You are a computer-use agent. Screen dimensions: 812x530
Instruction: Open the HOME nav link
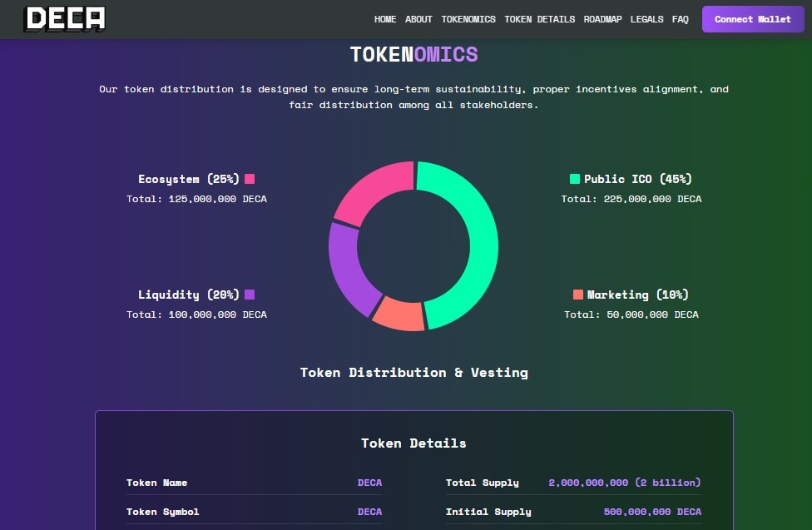click(385, 19)
